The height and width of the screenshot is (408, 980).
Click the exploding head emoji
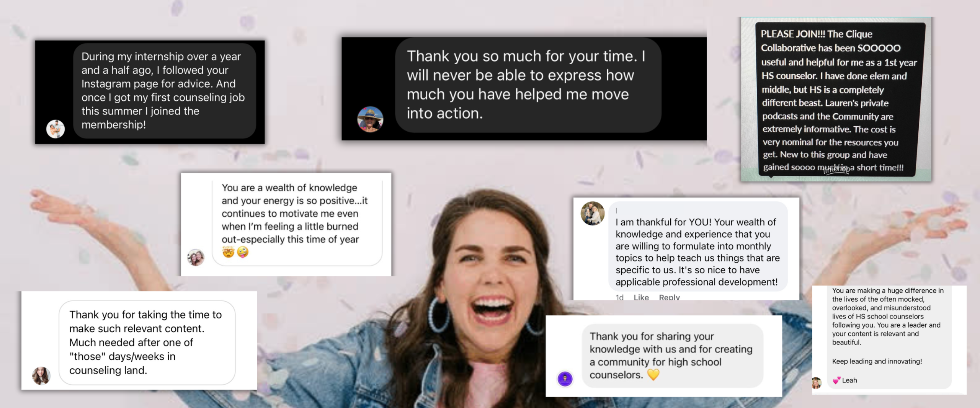(x=229, y=252)
